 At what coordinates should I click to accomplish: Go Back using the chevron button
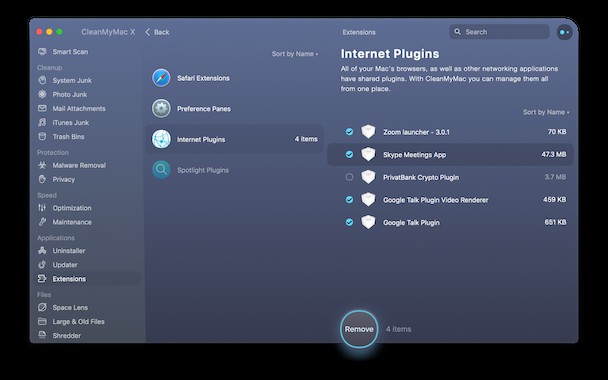pos(157,32)
